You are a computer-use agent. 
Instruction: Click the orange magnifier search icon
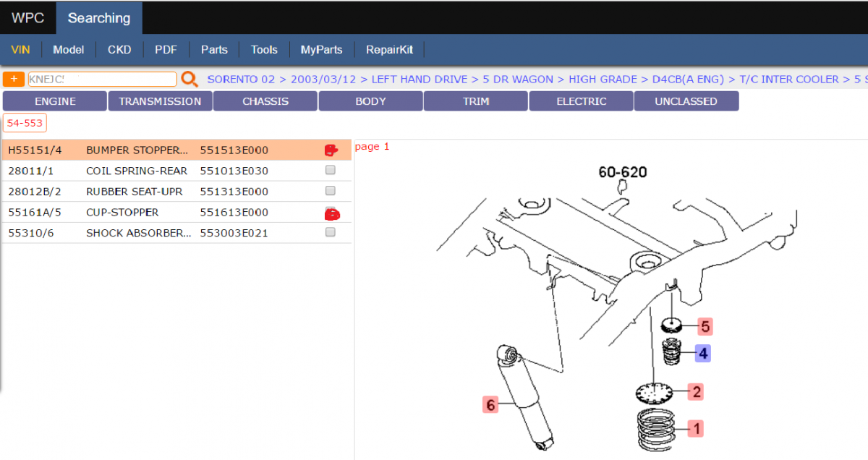click(190, 80)
